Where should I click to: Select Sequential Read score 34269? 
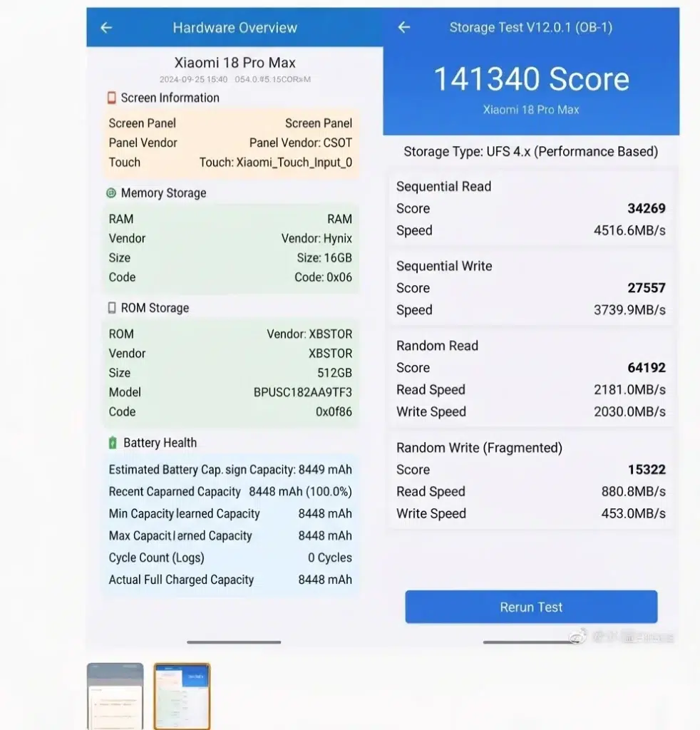pos(647,209)
